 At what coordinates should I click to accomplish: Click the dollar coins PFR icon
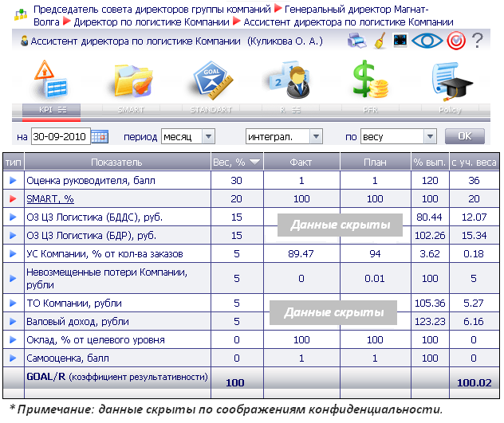coord(370,80)
